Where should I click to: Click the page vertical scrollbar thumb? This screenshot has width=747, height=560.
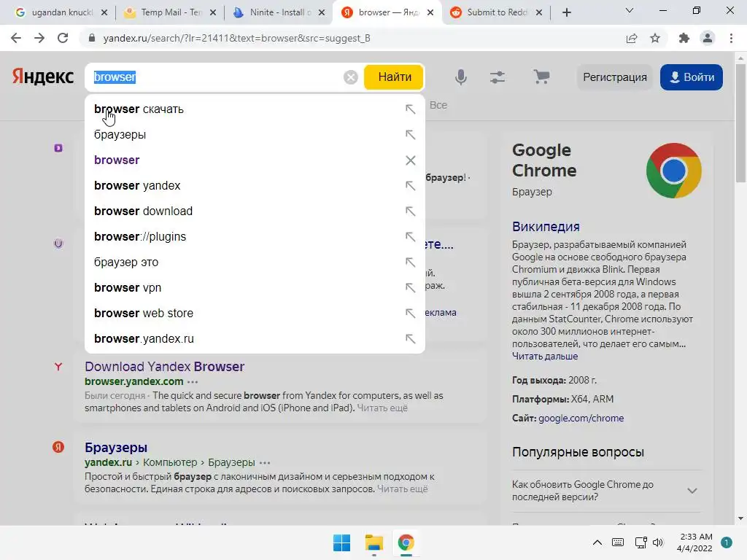740,122
